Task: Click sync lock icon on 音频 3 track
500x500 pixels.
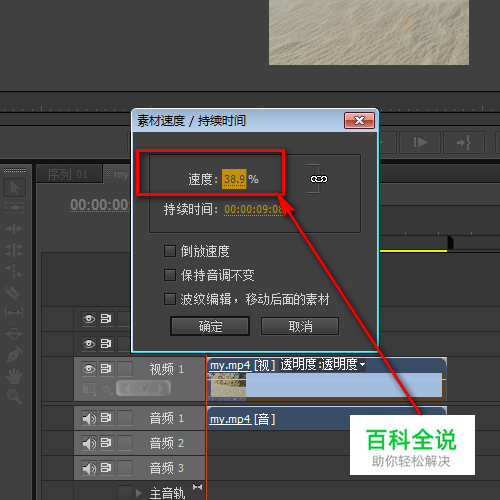Action: point(106,468)
